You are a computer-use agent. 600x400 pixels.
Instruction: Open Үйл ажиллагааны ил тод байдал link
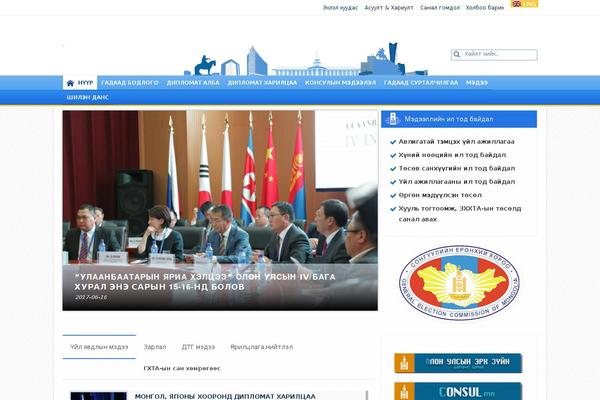(457, 182)
